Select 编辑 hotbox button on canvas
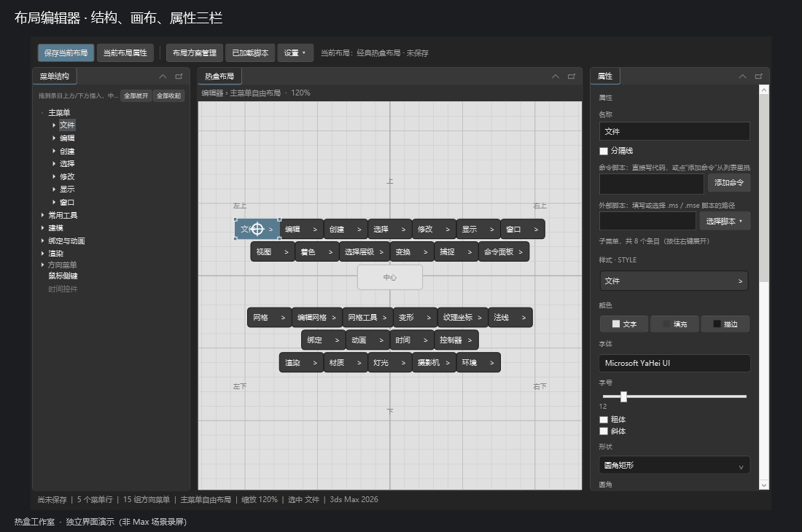Image resolution: width=802 pixels, height=532 pixels. 301,229
